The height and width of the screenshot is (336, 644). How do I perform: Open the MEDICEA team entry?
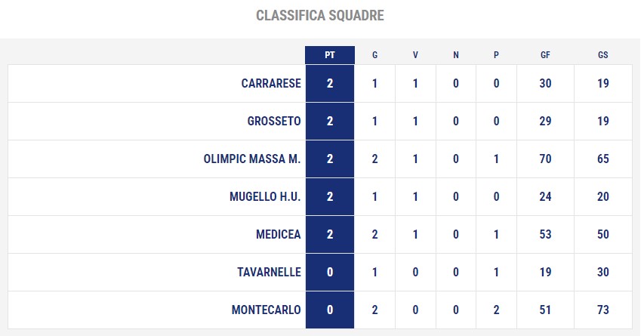279,235
